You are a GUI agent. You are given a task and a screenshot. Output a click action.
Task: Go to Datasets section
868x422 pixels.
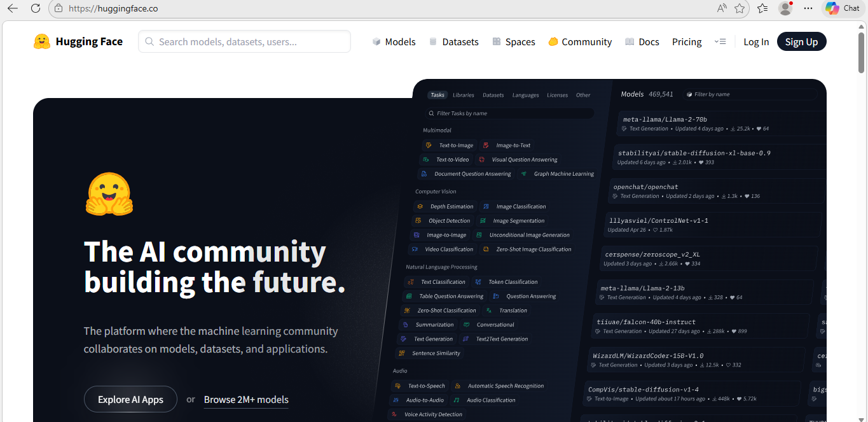[453, 42]
